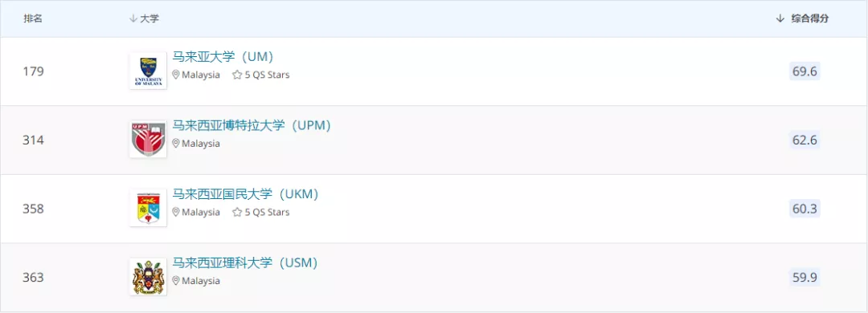Click the location pin in the USM row

click(x=176, y=280)
